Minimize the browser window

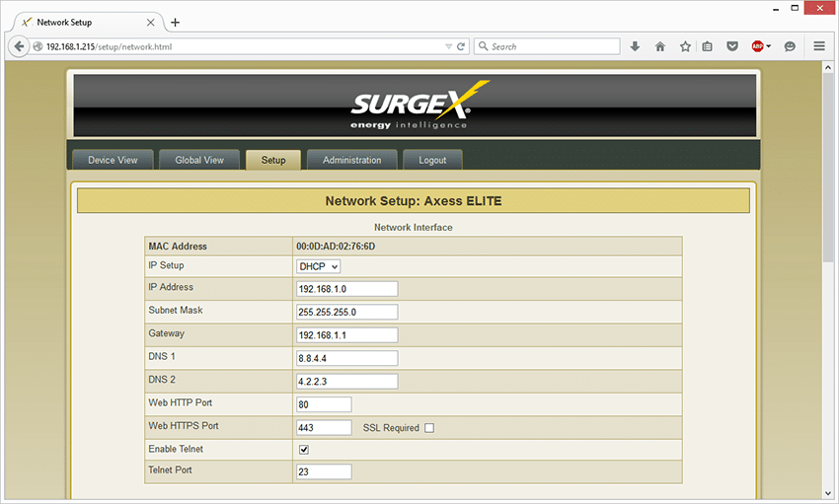776,8
